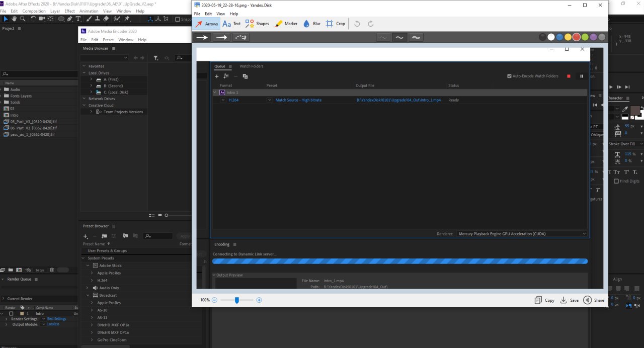
Task: Choose the red color swatch
Action: (576, 37)
